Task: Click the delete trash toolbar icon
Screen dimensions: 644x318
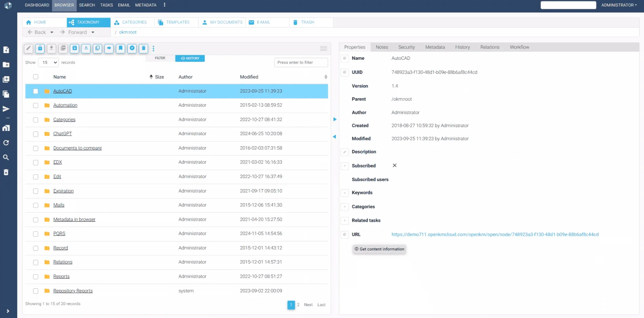Action: 143,48
